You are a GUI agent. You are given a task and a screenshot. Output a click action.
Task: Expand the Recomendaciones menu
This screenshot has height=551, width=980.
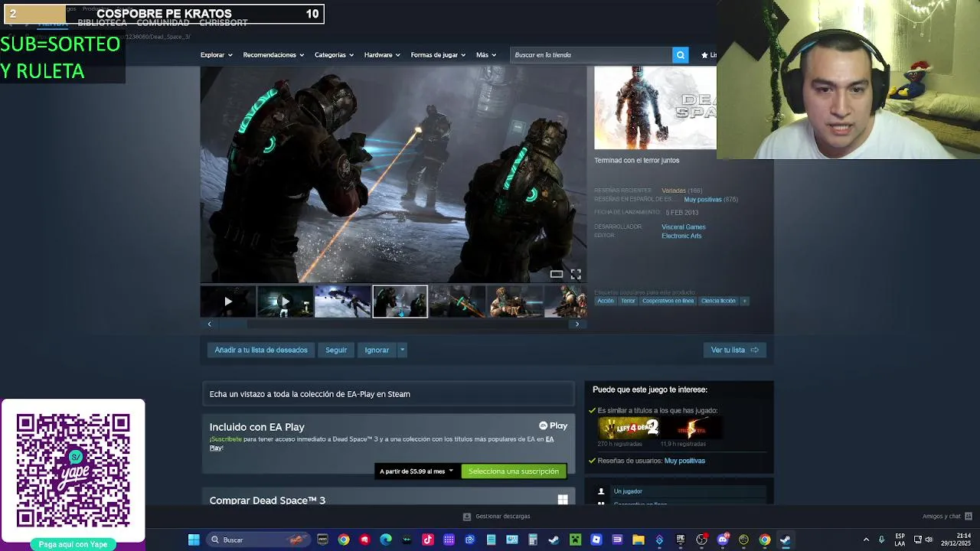(x=273, y=55)
